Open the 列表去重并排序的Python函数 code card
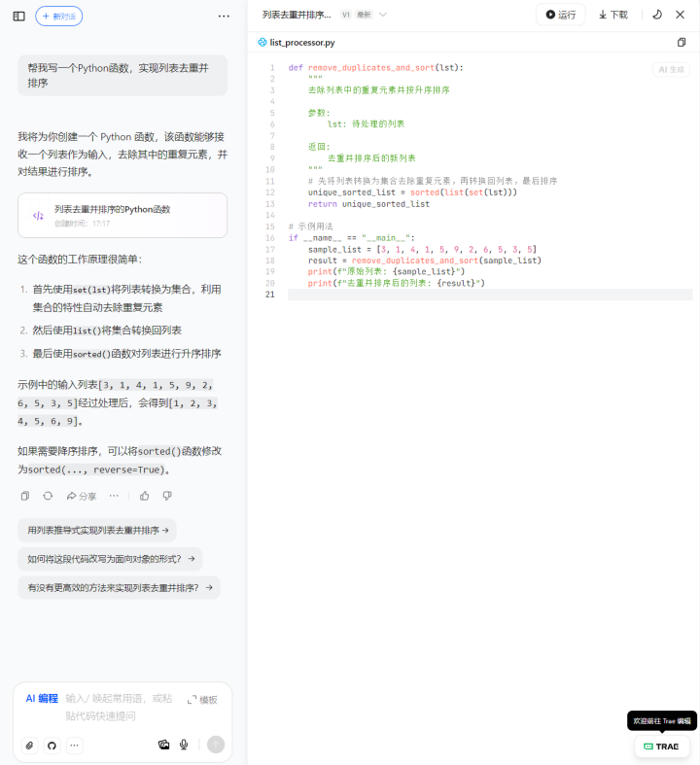 click(122, 215)
